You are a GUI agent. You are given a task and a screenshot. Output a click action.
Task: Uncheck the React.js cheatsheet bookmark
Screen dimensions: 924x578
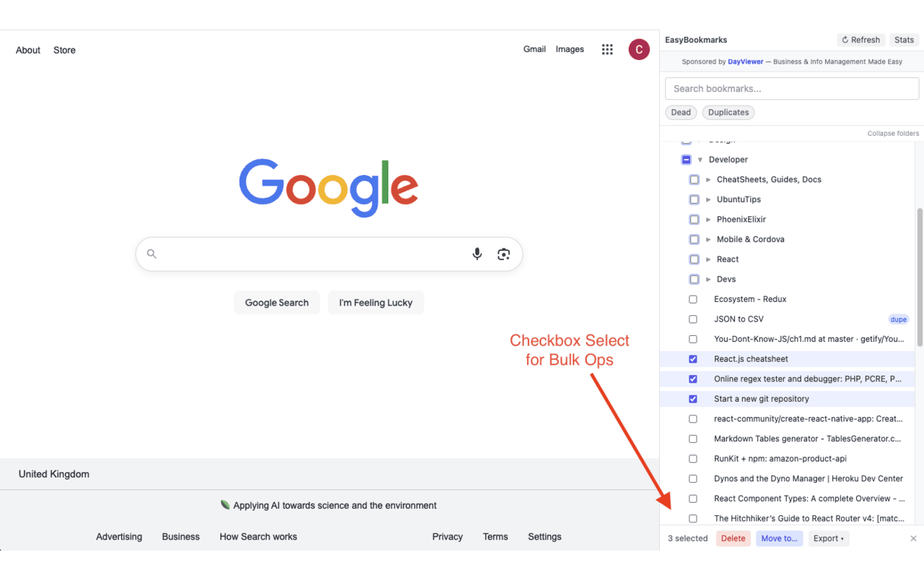693,359
